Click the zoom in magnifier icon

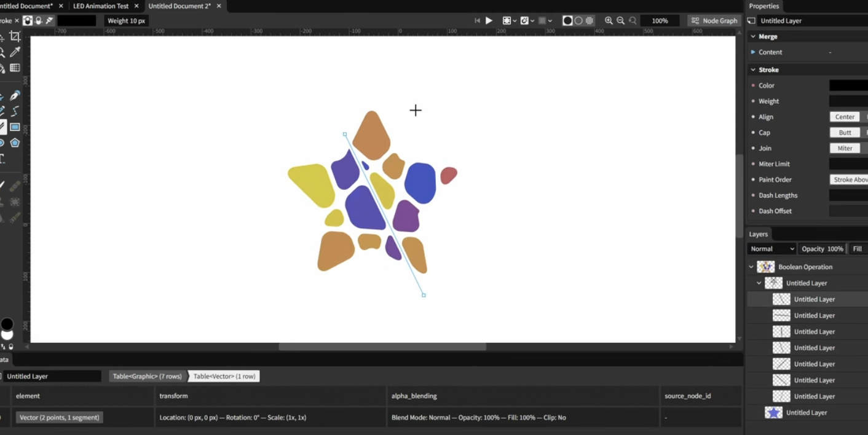[609, 21]
